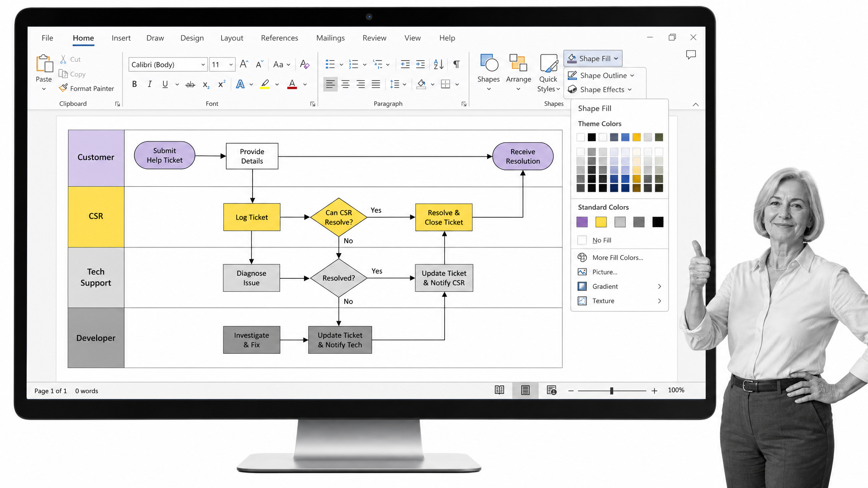Click the zoom out minus icon
This screenshot has width=868, height=488.
(571, 391)
